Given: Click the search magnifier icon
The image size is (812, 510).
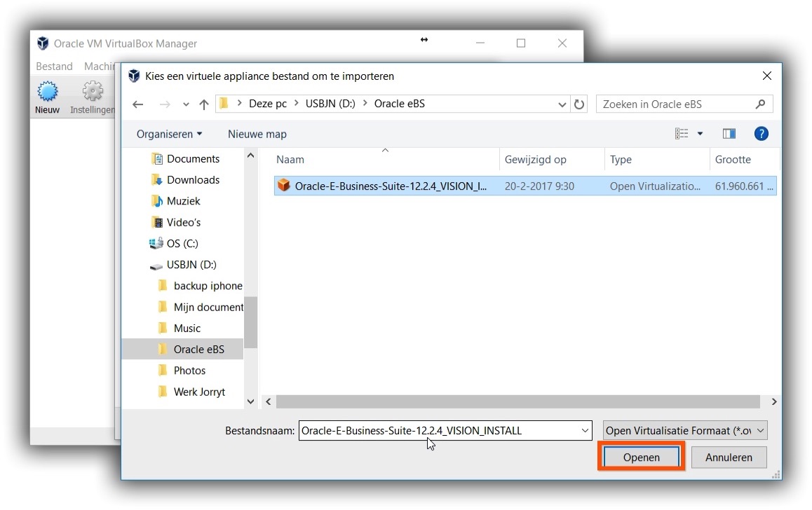Looking at the screenshot, I should (x=760, y=104).
